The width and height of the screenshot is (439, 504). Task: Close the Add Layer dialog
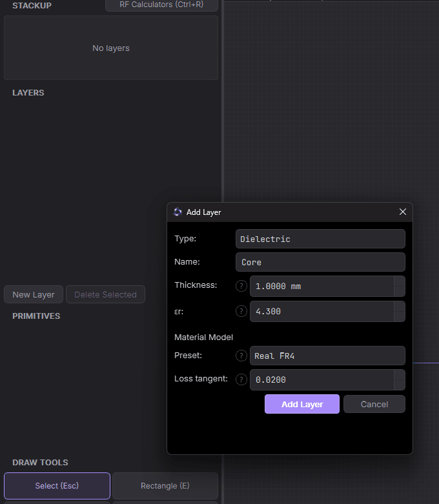pos(403,212)
